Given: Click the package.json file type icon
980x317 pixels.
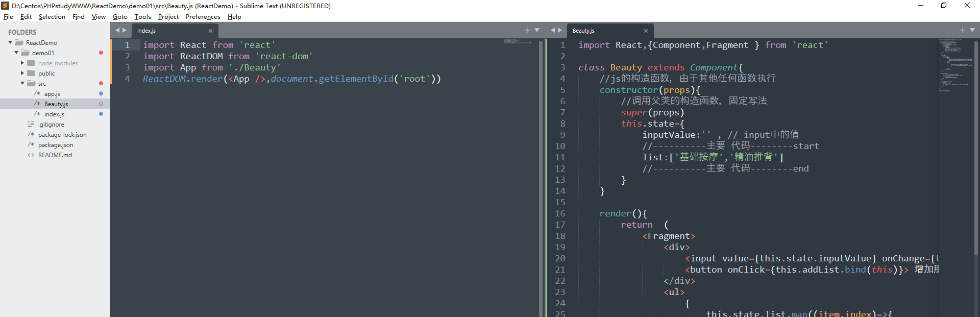Looking at the screenshot, I should [31, 144].
